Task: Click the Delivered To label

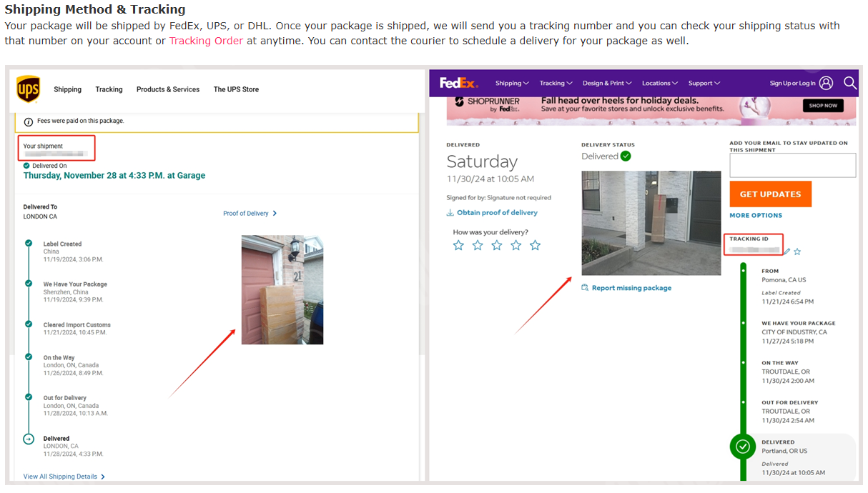Action: click(x=40, y=207)
